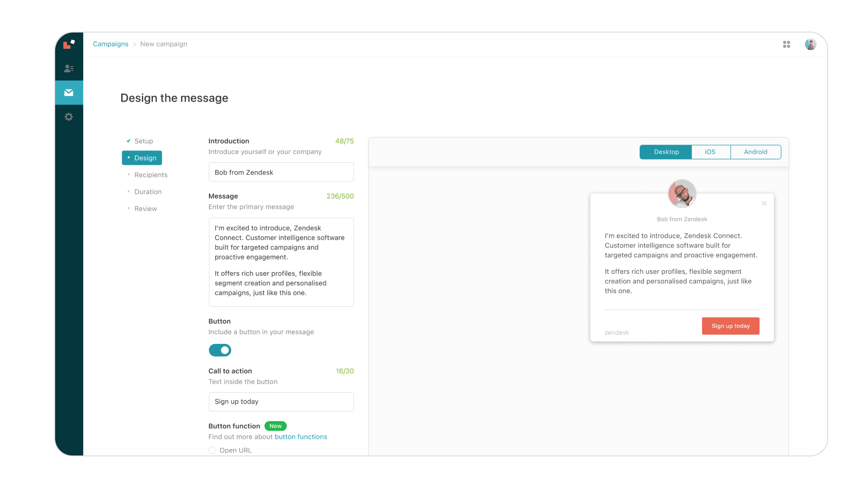
Task: Open the button functions help link
Action: (x=301, y=437)
